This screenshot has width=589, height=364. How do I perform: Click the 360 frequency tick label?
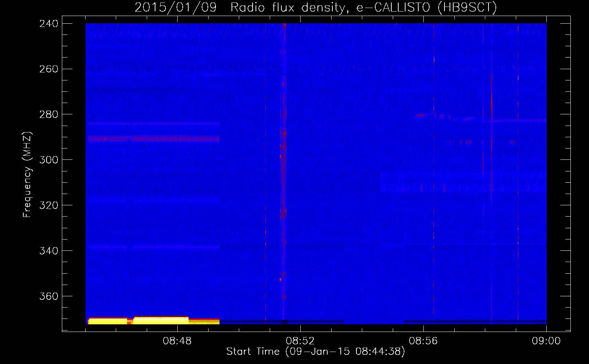49,297
